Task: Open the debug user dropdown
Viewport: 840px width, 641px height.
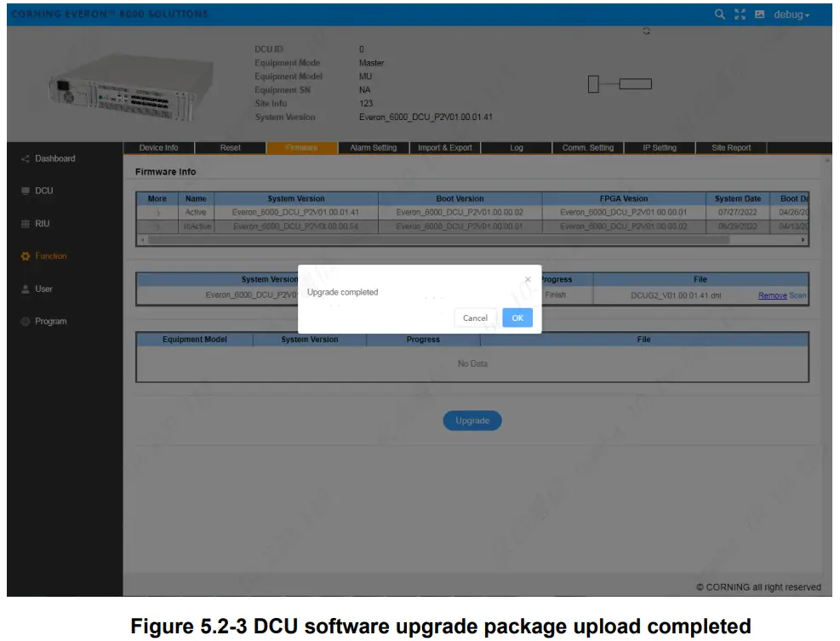Action: 791,14
